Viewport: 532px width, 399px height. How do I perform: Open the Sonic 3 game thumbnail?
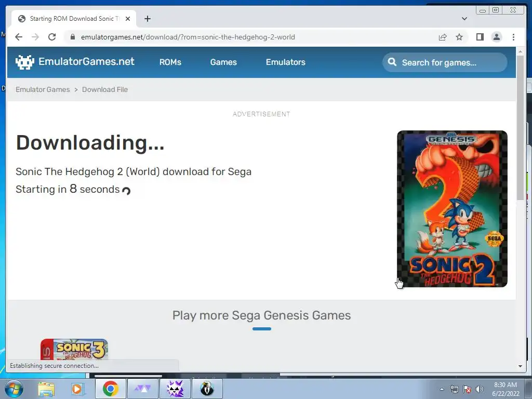pos(74,349)
